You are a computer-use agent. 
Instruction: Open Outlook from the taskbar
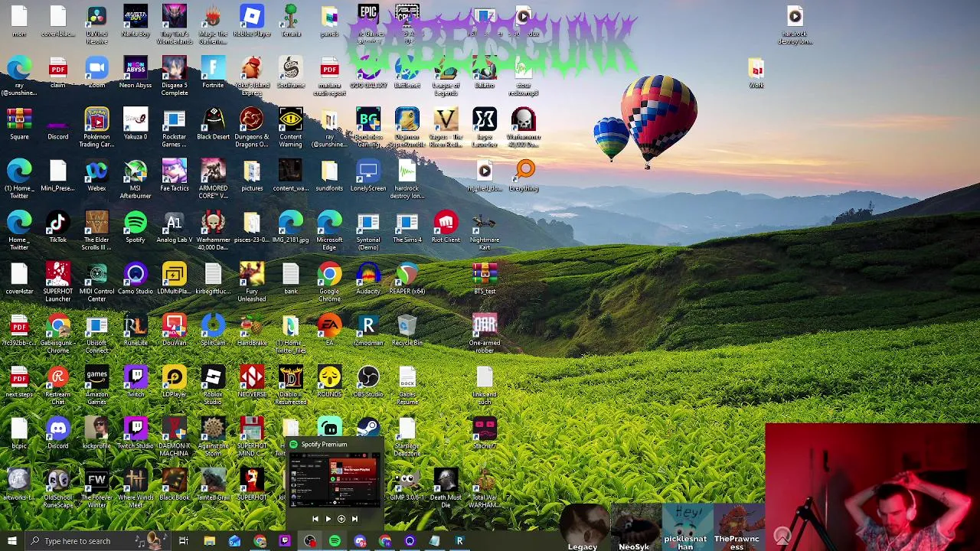pyautogui.click(x=234, y=541)
